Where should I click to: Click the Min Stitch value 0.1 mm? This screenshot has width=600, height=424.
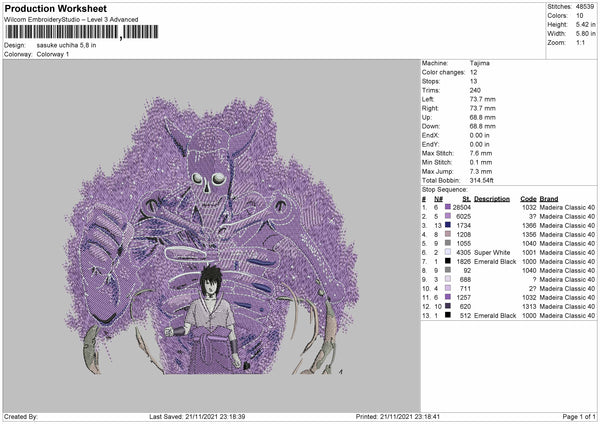[481, 162]
